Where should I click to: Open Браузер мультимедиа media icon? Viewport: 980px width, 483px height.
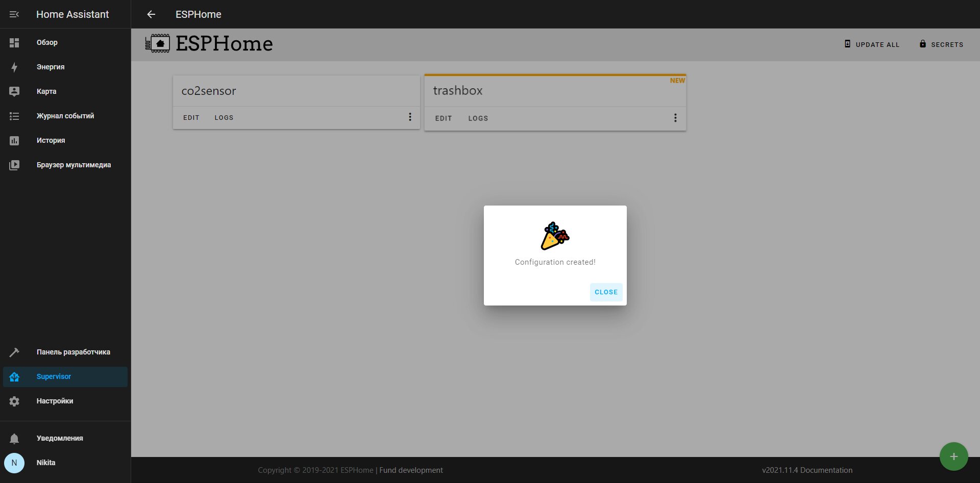(x=14, y=165)
